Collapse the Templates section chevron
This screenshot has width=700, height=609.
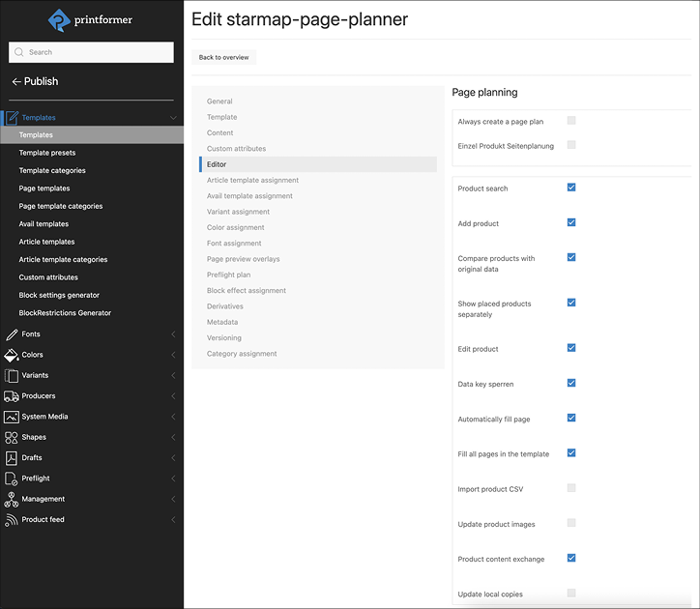coord(173,118)
